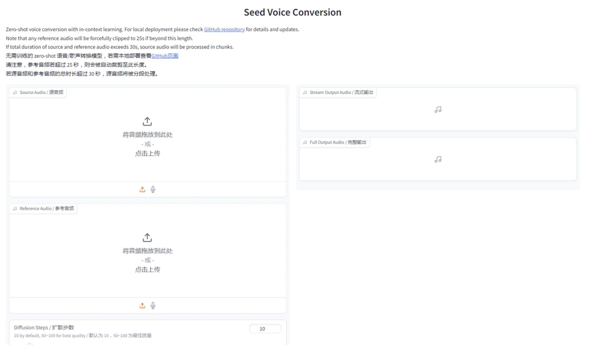612x364 pixels.
Task: Open the GitHub repository link
Action: point(224,30)
